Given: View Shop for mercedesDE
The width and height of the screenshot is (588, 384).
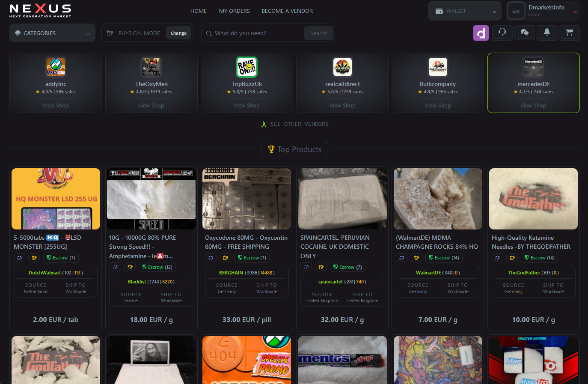Looking at the screenshot, I should click(x=533, y=105).
